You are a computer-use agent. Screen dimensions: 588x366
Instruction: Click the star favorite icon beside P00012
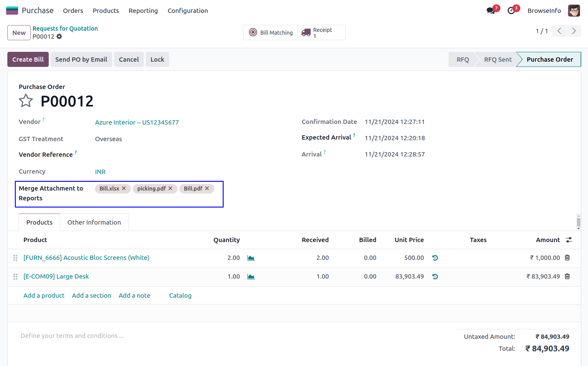click(x=26, y=101)
